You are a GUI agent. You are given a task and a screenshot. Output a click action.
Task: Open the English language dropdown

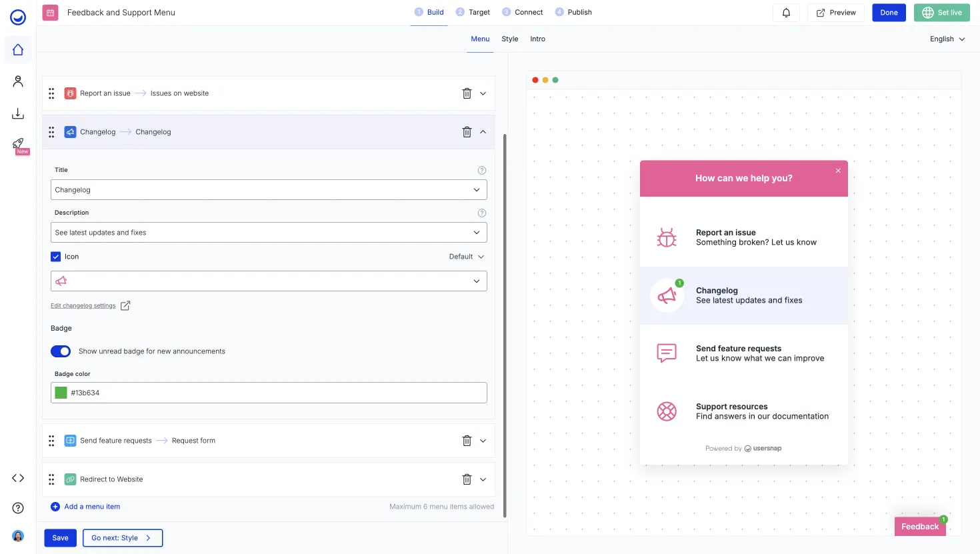coord(946,39)
